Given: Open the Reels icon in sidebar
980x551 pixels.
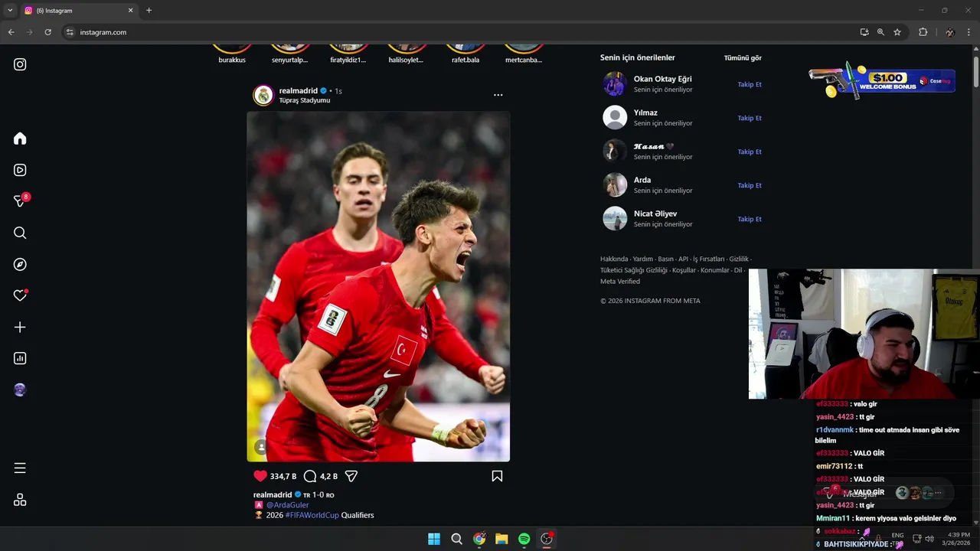Looking at the screenshot, I should coord(20,170).
